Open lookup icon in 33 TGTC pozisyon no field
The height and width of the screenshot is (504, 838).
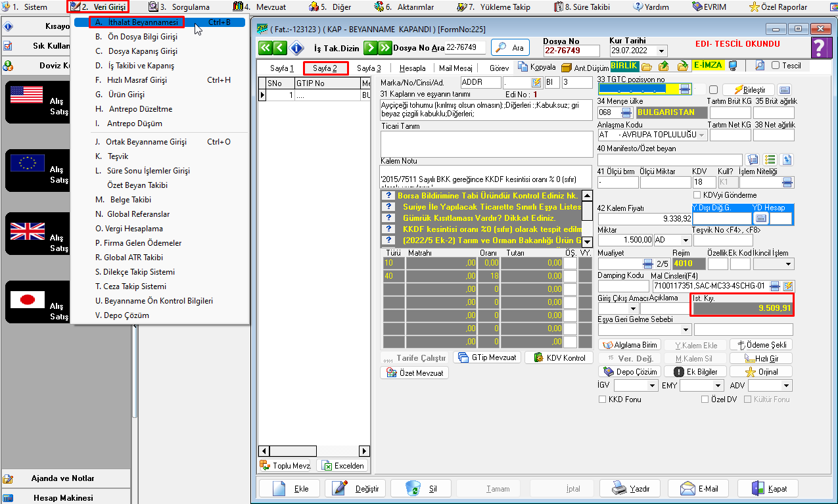coord(685,89)
